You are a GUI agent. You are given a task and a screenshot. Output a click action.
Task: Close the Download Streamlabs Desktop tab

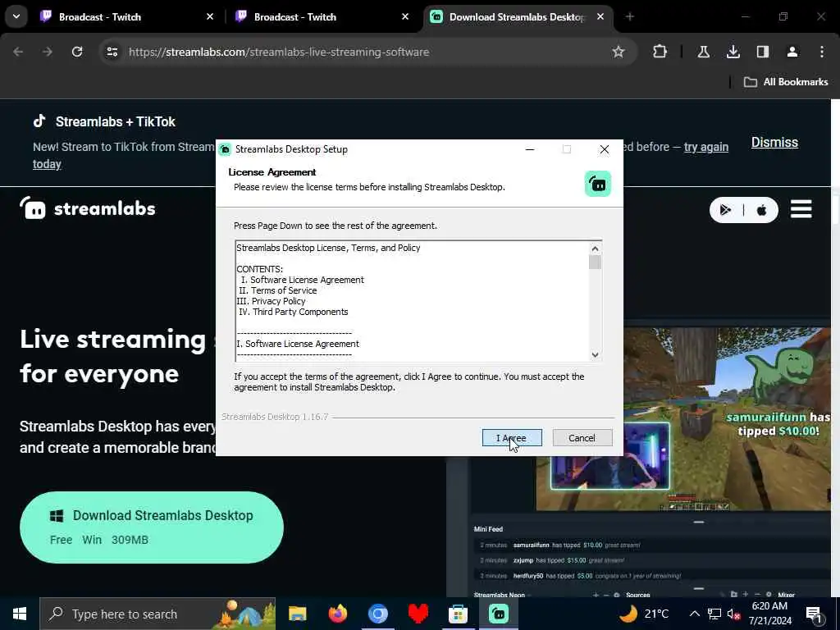click(600, 17)
